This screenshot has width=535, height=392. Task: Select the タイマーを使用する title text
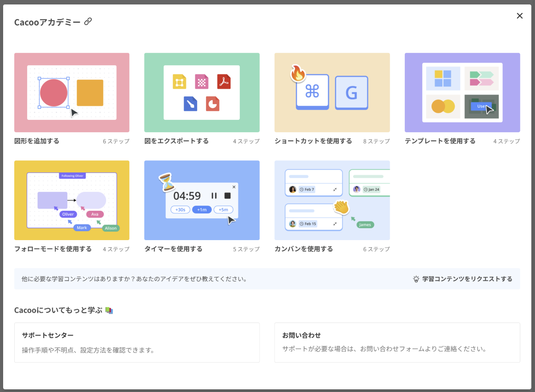173,249
